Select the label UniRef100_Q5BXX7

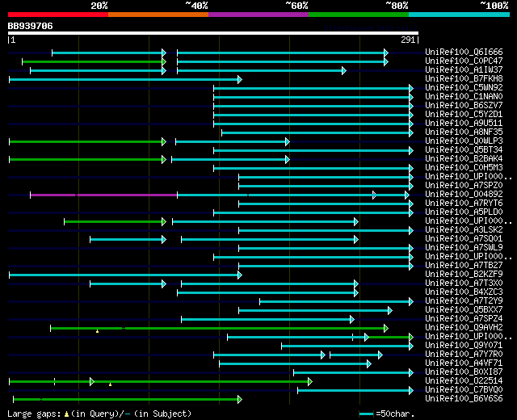[x=464, y=310]
